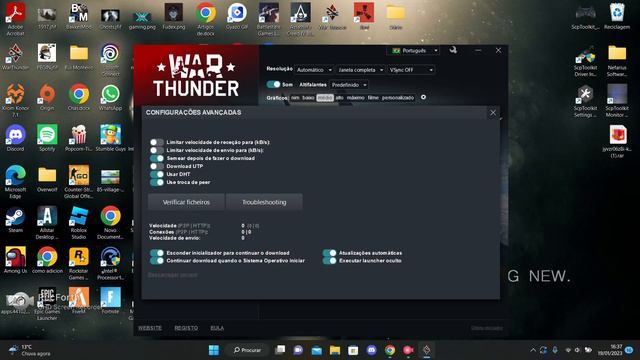Open Allstar Desktop shortcut
This screenshot has height=360, width=640.
(47, 222)
